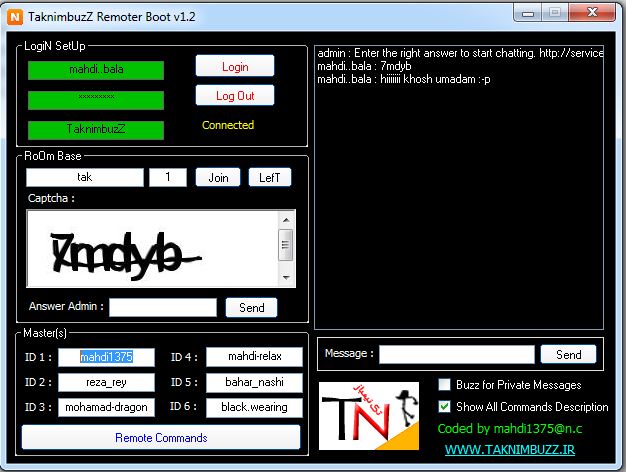Click the LefT button
Viewport: 626px width, 472px height.
270,177
